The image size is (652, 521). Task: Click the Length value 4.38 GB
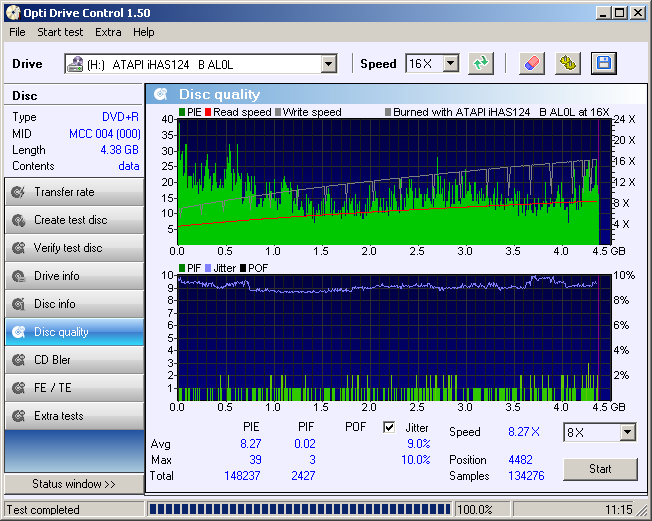click(119, 150)
